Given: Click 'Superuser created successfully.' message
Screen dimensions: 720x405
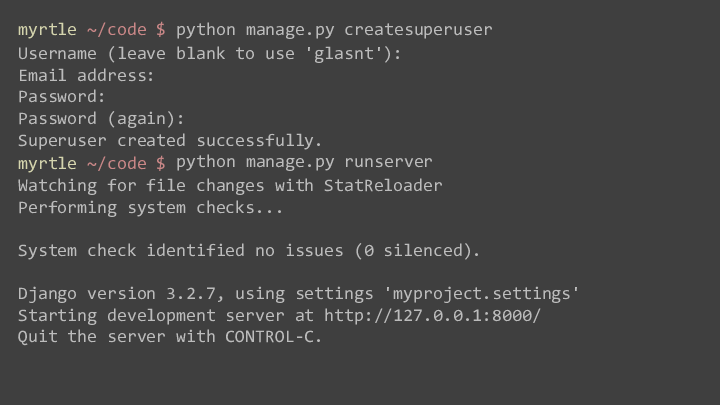Looking at the screenshot, I should coord(170,141).
